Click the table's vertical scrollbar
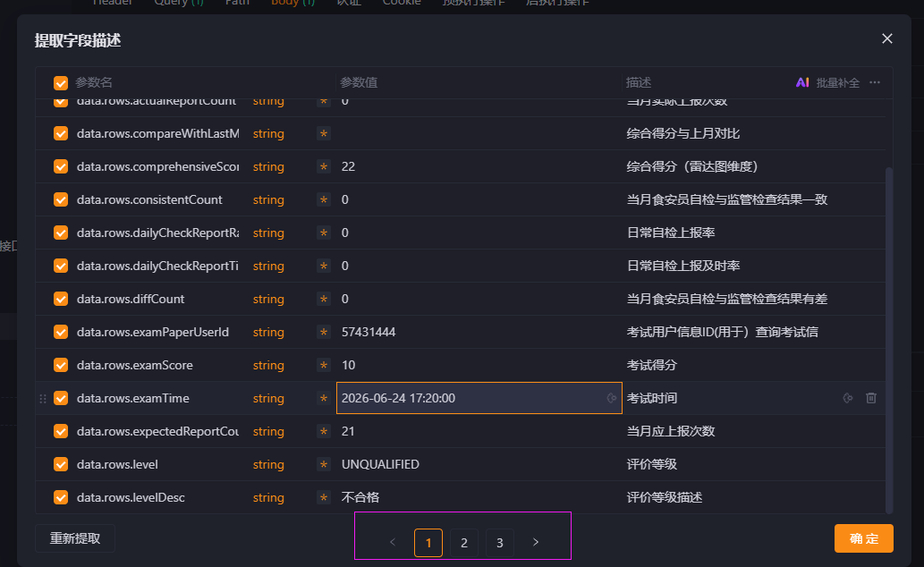The width and height of the screenshot is (924, 567). click(889, 340)
